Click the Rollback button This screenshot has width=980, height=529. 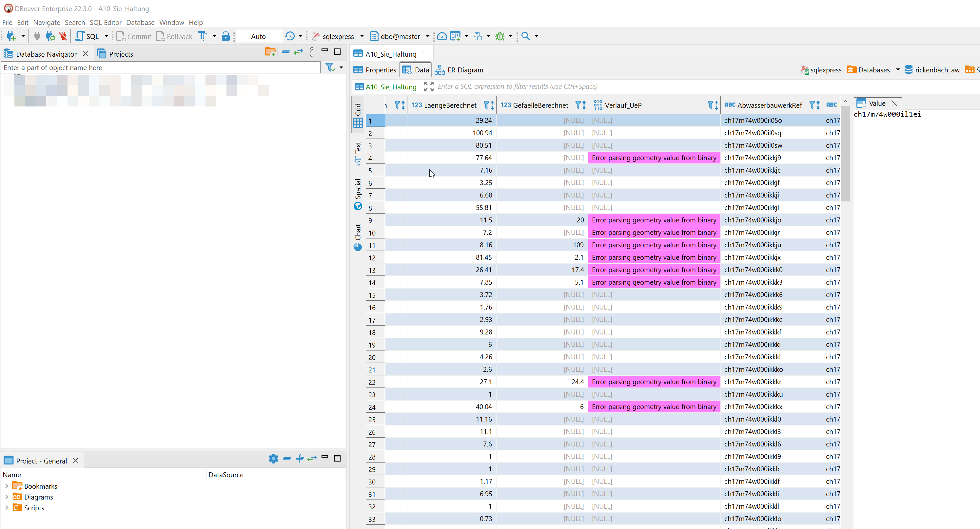[175, 36]
